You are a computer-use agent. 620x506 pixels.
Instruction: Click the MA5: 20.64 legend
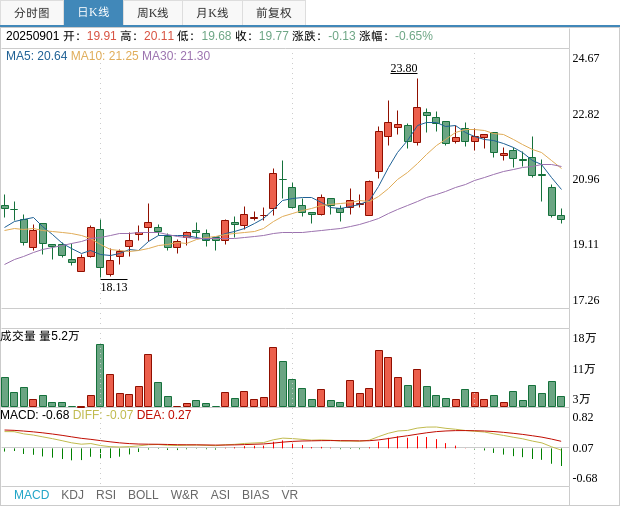pos(36,56)
